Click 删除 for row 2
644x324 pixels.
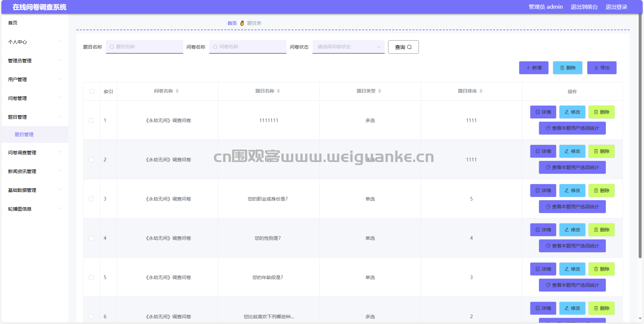[x=601, y=151]
